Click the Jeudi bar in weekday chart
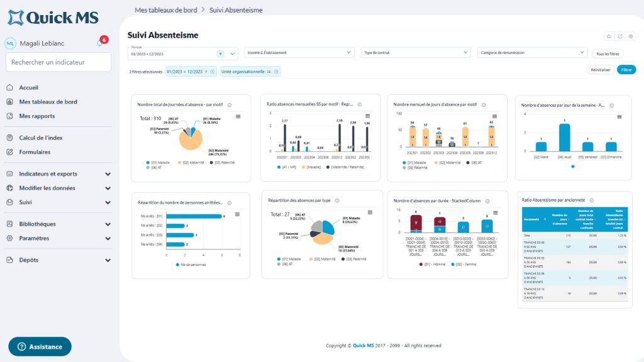644x362 pixels. pos(564,138)
